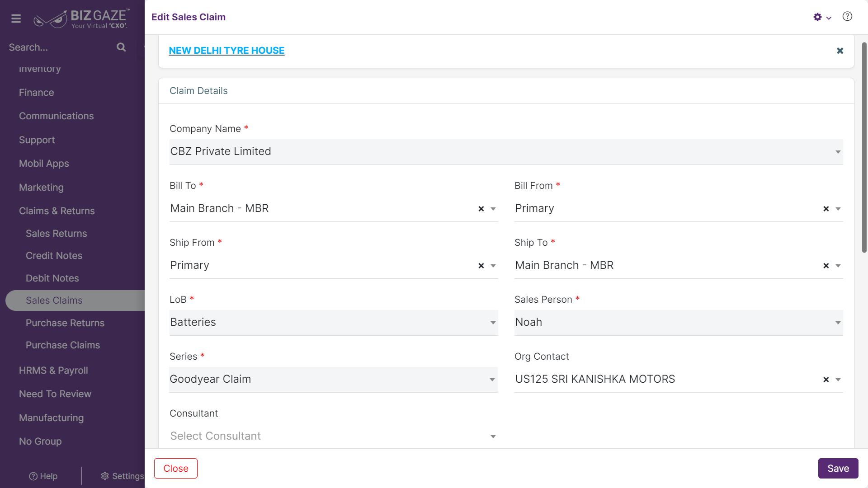Open the Org Contact dropdown arrow
This screenshot has height=488, width=868.
pos(838,380)
